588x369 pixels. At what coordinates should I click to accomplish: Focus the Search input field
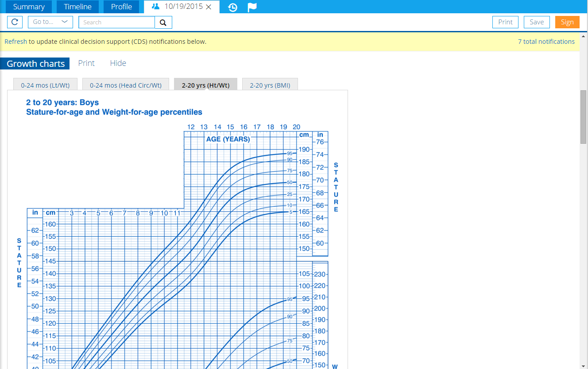pos(117,23)
